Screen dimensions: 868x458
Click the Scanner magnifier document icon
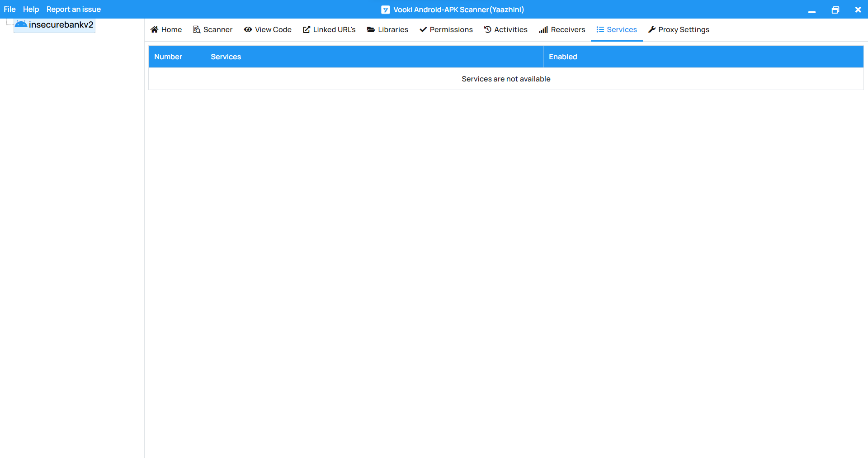click(197, 29)
